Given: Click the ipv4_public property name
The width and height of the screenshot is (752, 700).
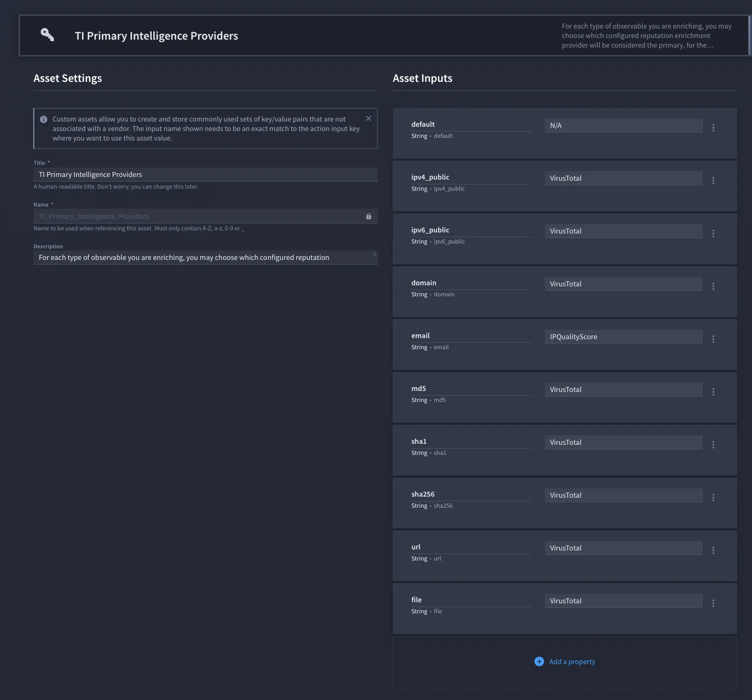Looking at the screenshot, I should click(x=430, y=177).
